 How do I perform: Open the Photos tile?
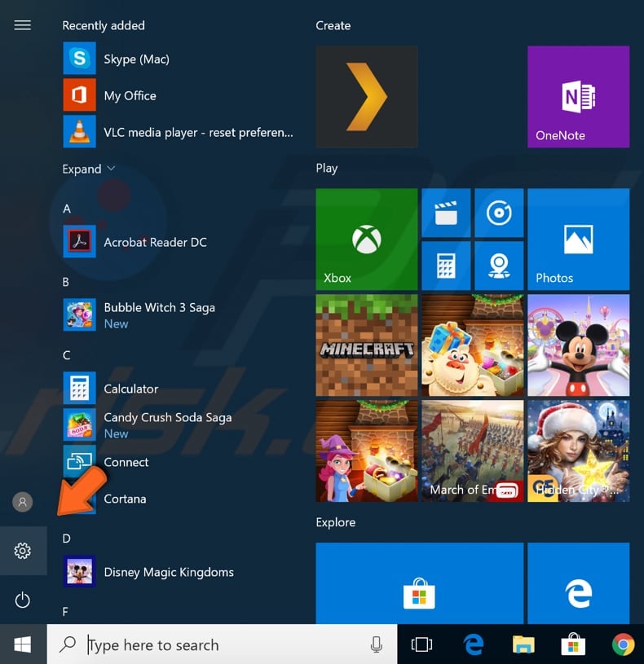[578, 240]
